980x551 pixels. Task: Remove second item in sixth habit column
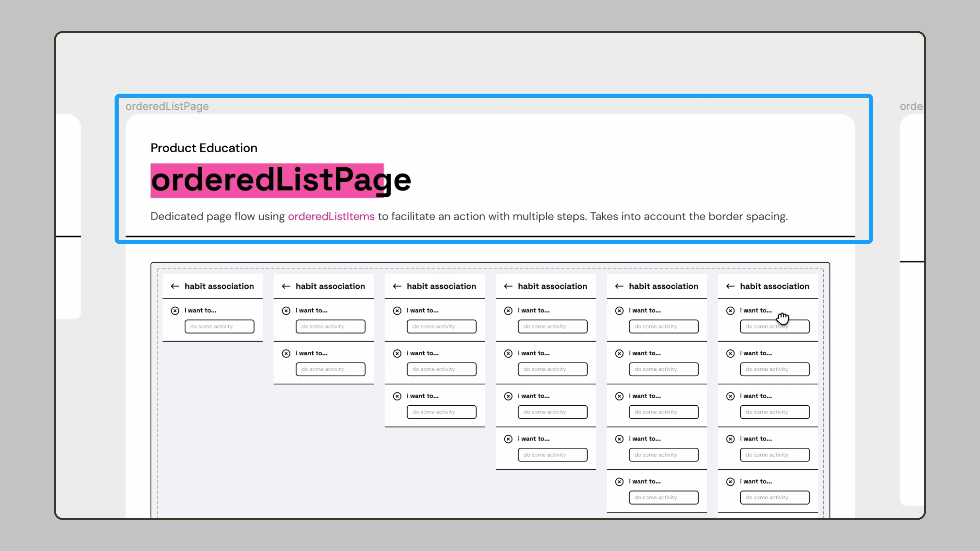point(730,354)
